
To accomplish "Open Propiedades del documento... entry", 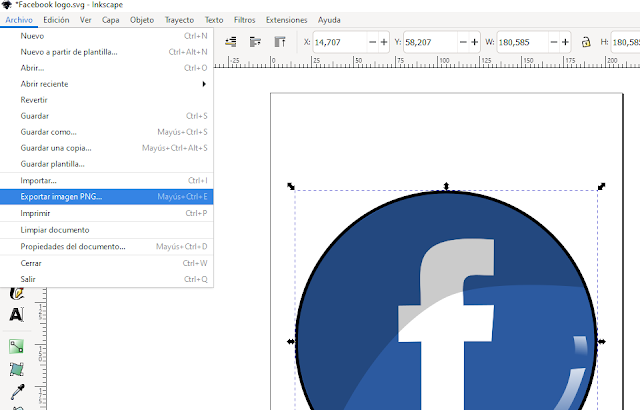I will tap(107, 246).
